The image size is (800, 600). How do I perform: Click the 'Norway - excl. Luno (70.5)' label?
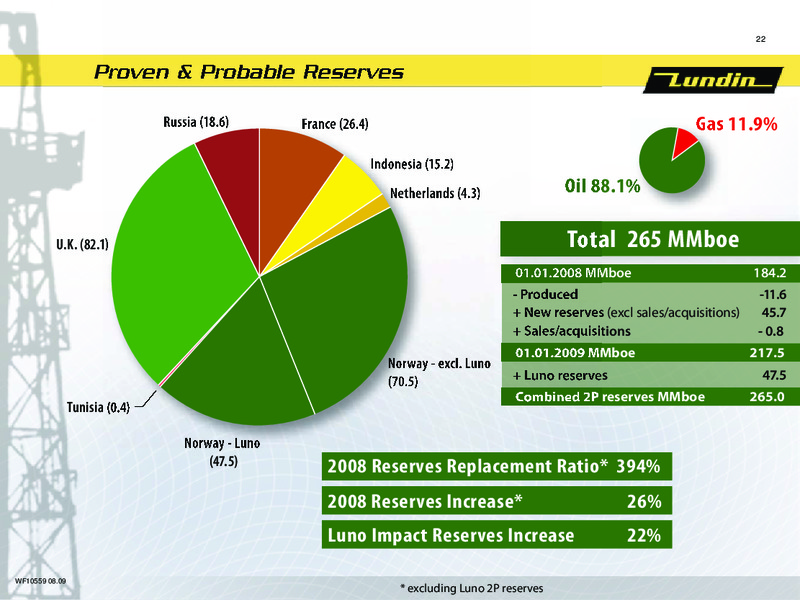[439, 372]
